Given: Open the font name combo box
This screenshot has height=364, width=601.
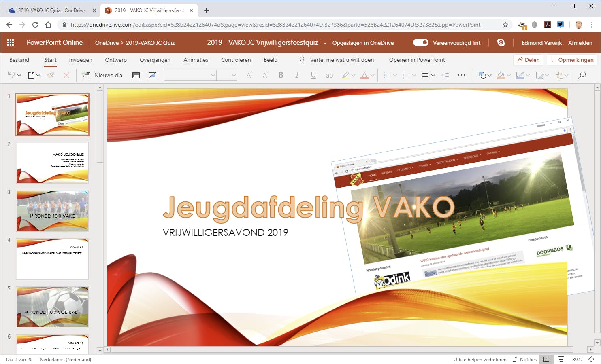Looking at the screenshot, I should tap(190, 75).
